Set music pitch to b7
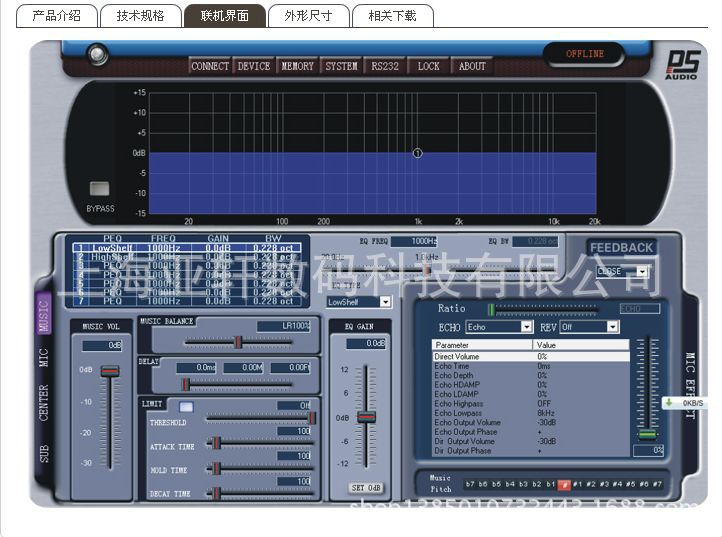722x537 pixels. click(x=470, y=484)
